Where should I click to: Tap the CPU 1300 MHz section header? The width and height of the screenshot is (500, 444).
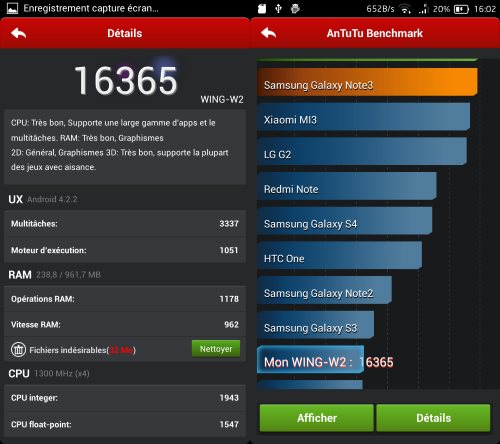pos(49,373)
